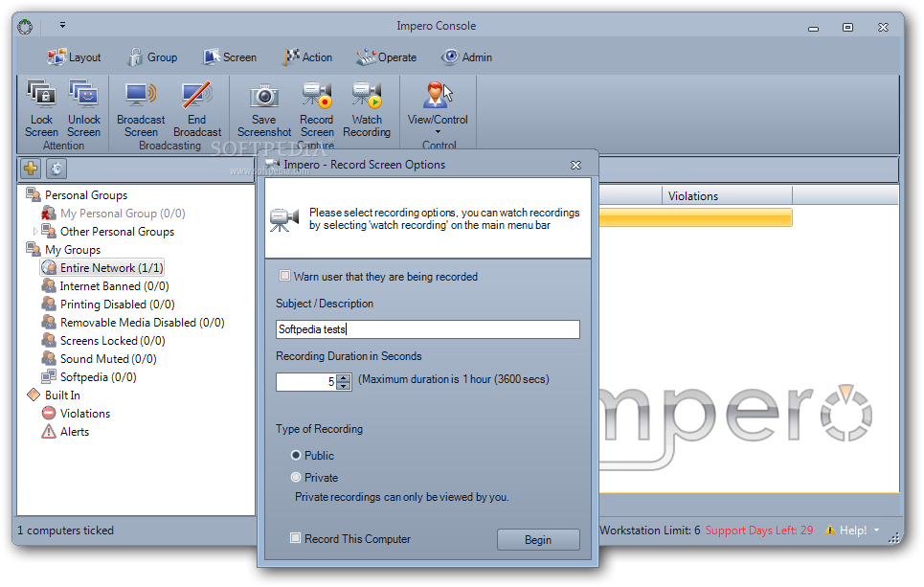Open the View/Control dropdown arrow
Viewport: 924px width, 587px height.
click(x=438, y=132)
